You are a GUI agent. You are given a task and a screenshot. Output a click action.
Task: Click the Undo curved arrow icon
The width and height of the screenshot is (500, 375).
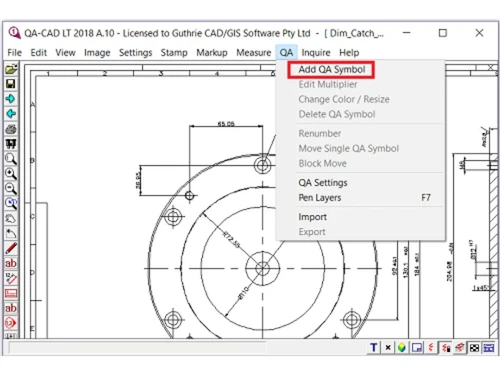(x=11, y=234)
